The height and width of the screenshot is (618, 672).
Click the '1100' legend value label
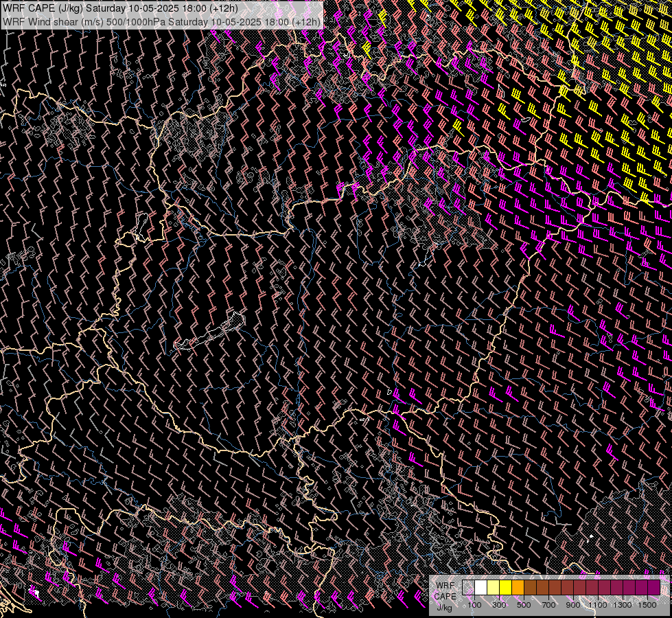click(598, 605)
